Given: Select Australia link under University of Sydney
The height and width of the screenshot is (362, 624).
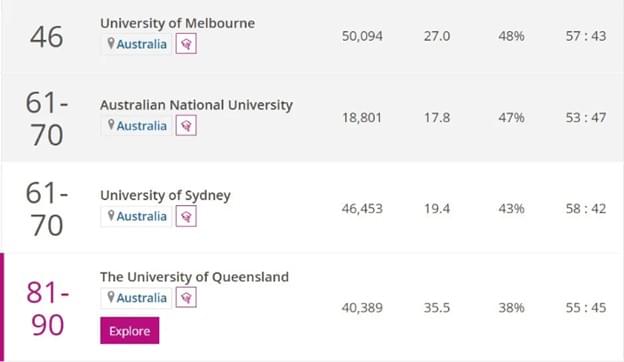Looking at the screenshot, I should coord(142,216).
